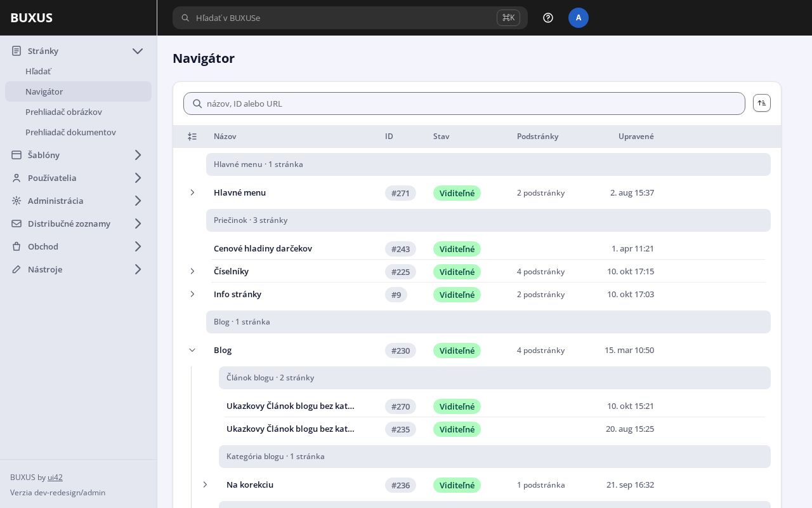The height and width of the screenshot is (508, 812).
Task: Expand the Info stránky tree row
Action: coord(192,294)
